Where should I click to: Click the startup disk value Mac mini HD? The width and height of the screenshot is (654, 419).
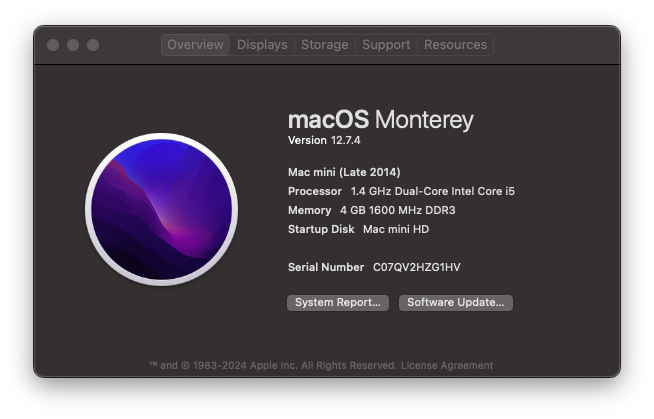point(396,229)
